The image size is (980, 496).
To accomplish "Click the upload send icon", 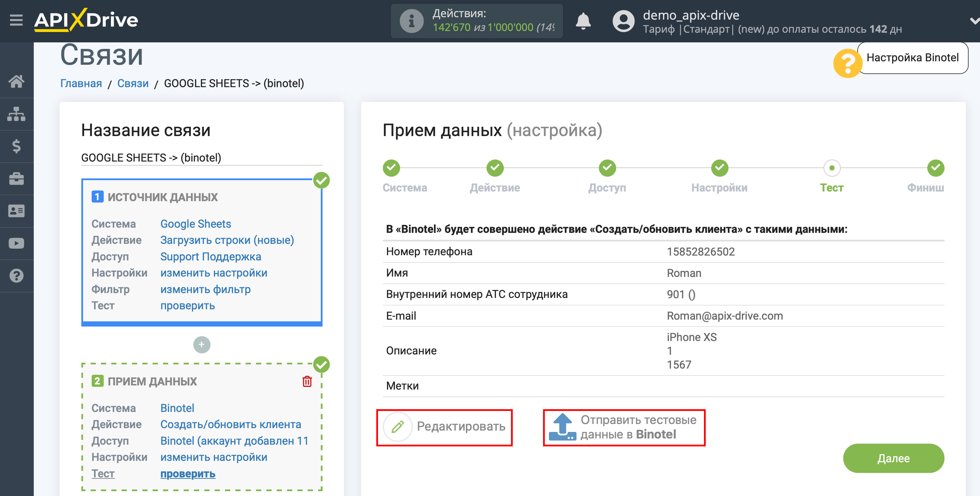I will (x=562, y=427).
